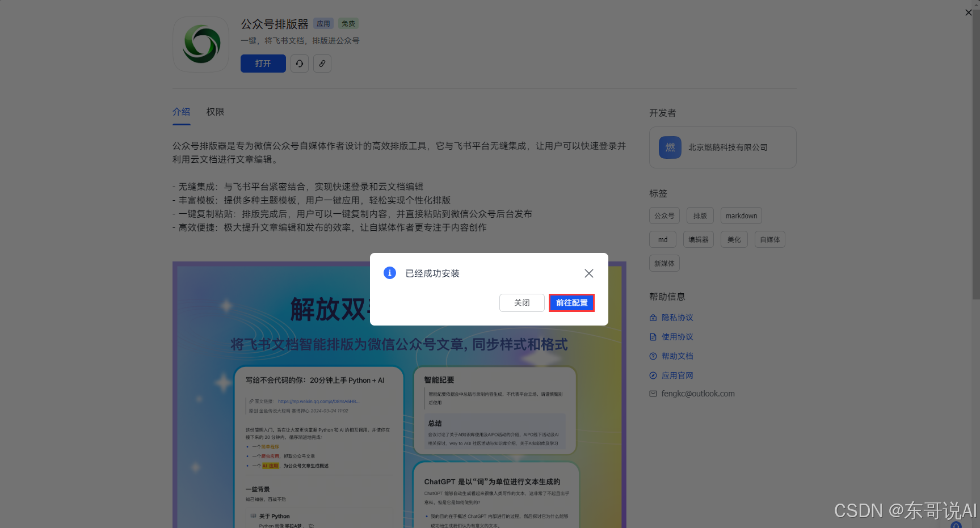Click the 开发者 section heading

tap(663, 113)
